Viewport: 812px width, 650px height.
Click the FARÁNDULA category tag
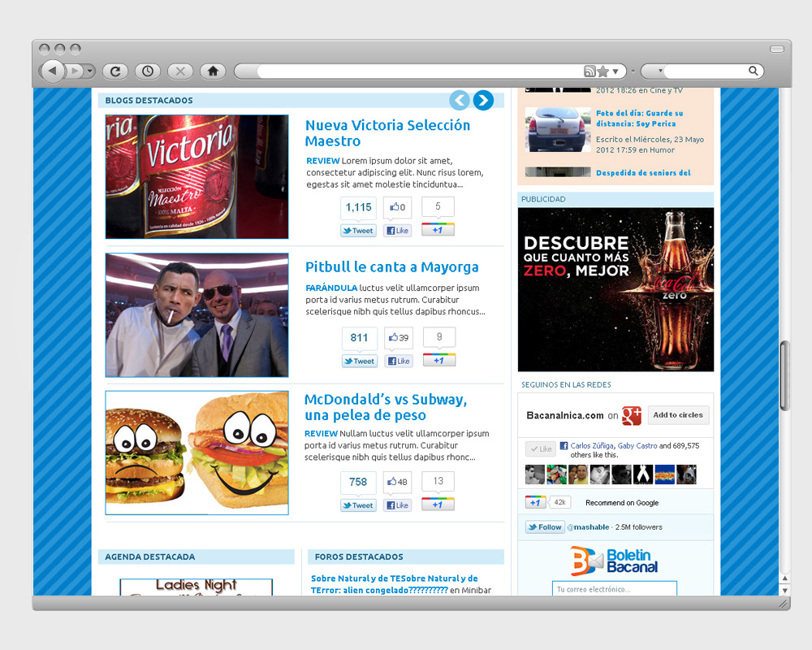tap(331, 288)
